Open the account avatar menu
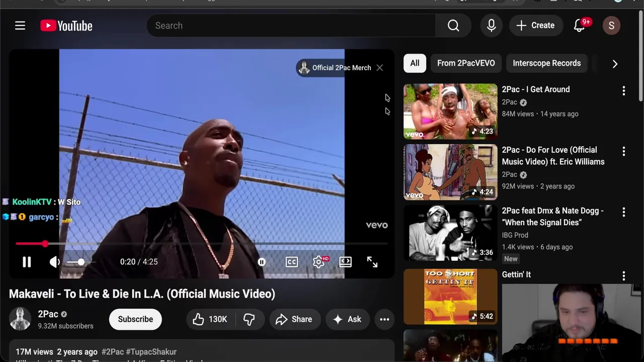This screenshot has height=362, width=644. pos(611,26)
